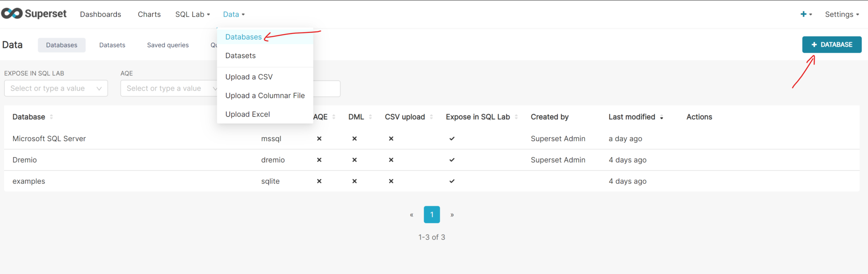Go to previous page with left arrow
This screenshot has height=274, width=868.
tap(412, 215)
